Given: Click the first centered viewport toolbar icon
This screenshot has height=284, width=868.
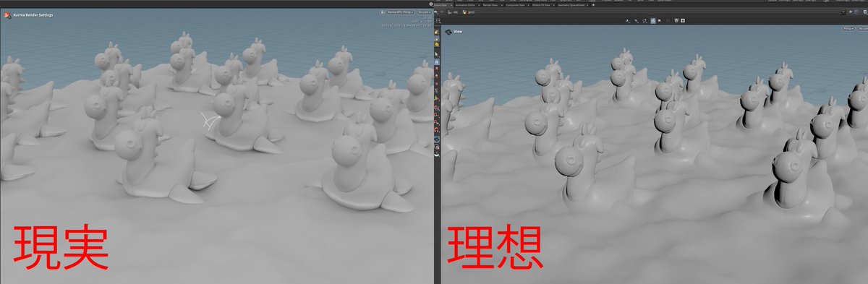Looking at the screenshot, I should [627, 21].
